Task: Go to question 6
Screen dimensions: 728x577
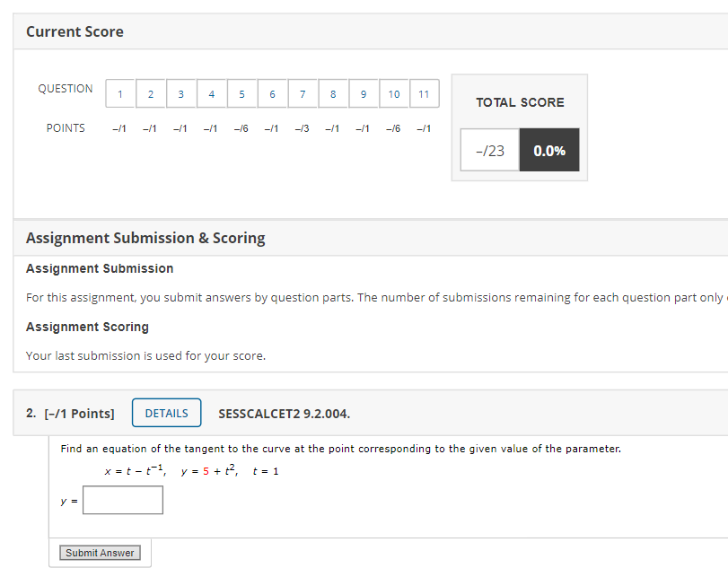Action: (272, 93)
